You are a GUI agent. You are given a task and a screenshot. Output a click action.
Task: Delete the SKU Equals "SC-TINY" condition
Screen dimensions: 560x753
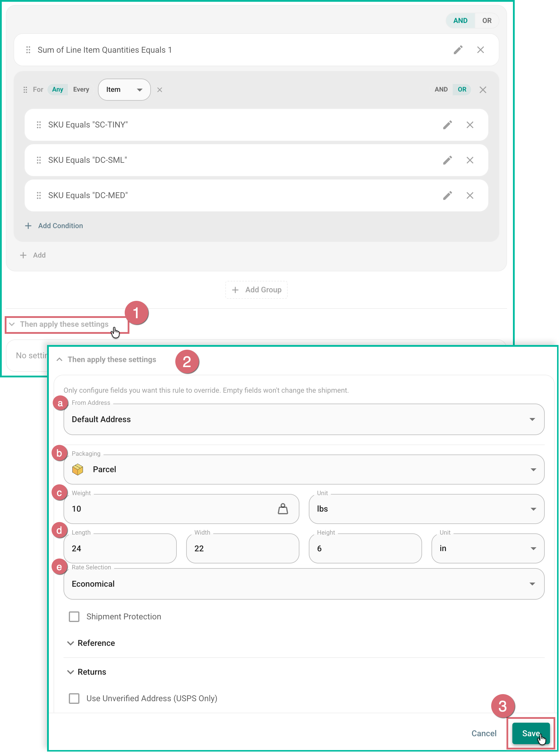coord(470,125)
